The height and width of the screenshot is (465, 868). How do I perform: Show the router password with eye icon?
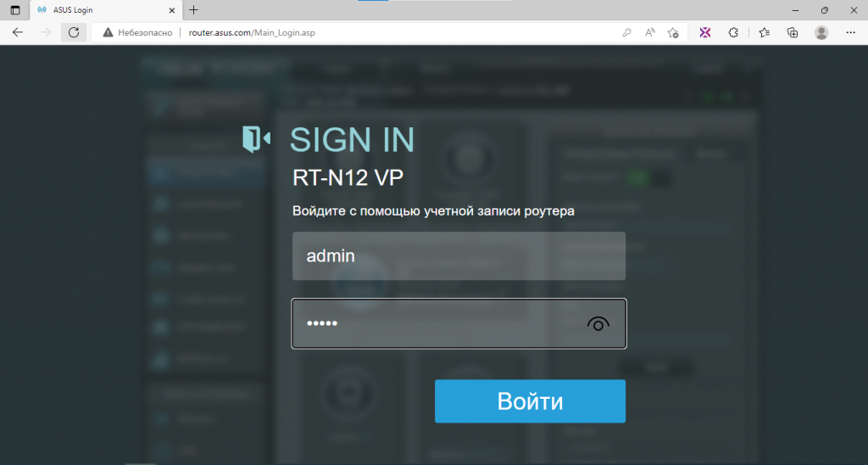(x=598, y=323)
